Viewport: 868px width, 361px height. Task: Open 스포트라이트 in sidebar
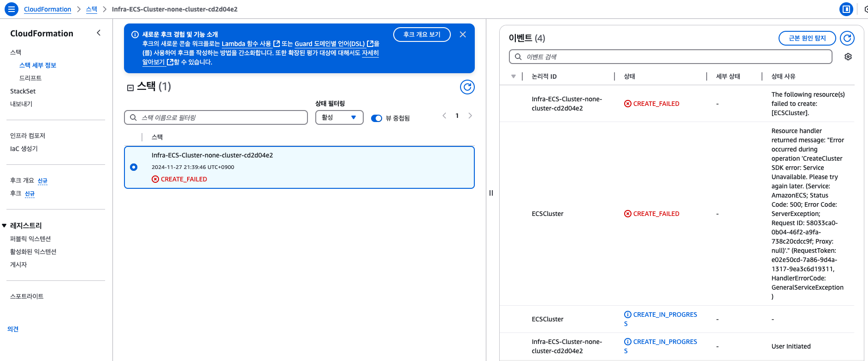(x=27, y=297)
